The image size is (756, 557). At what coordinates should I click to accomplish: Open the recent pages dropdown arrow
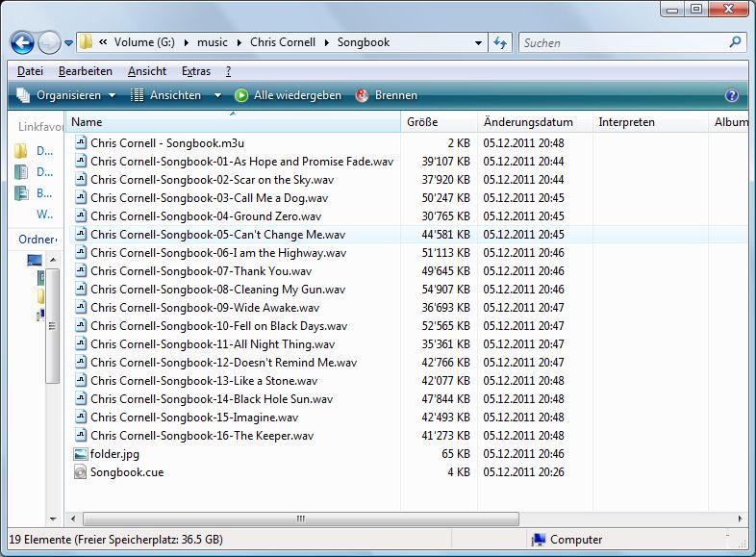pos(69,43)
